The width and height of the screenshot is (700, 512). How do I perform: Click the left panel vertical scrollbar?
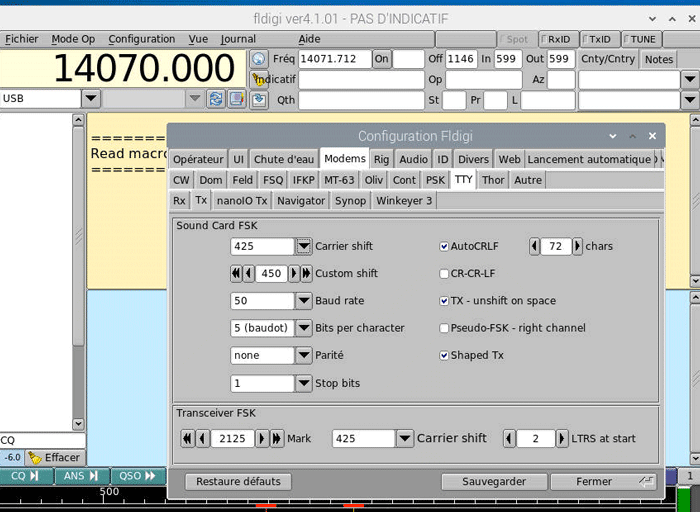pos(78,272)
